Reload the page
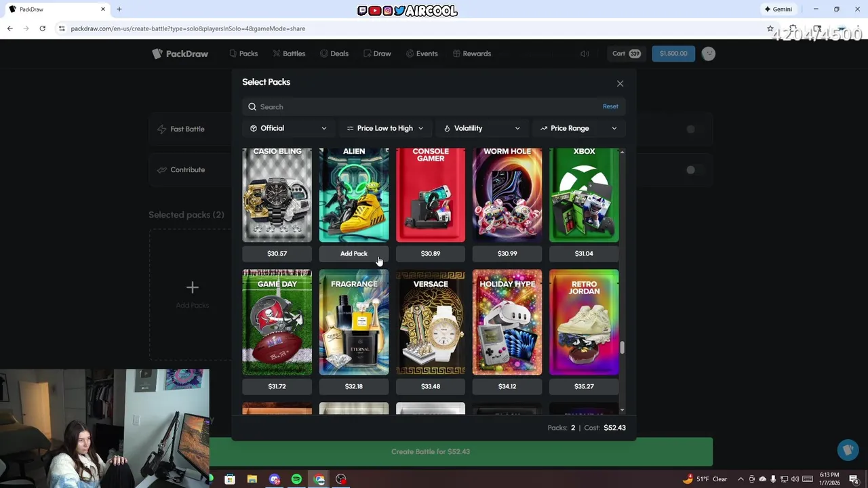Screen dimensions: 868x488 [42, 28]
